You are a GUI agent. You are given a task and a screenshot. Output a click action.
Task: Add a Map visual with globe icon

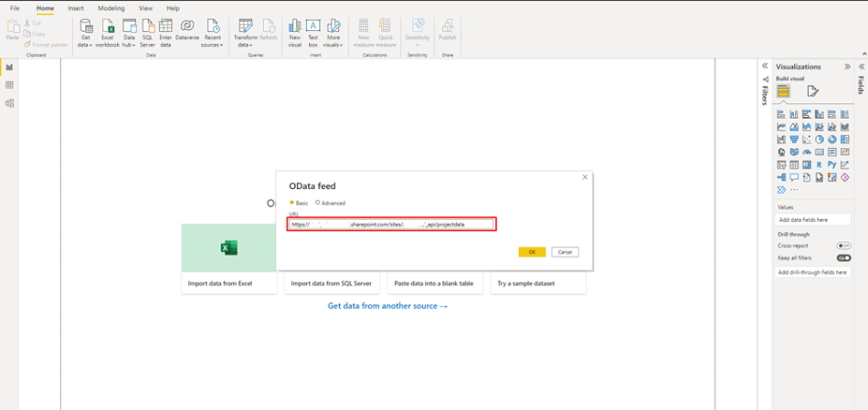tap(781, 152)
